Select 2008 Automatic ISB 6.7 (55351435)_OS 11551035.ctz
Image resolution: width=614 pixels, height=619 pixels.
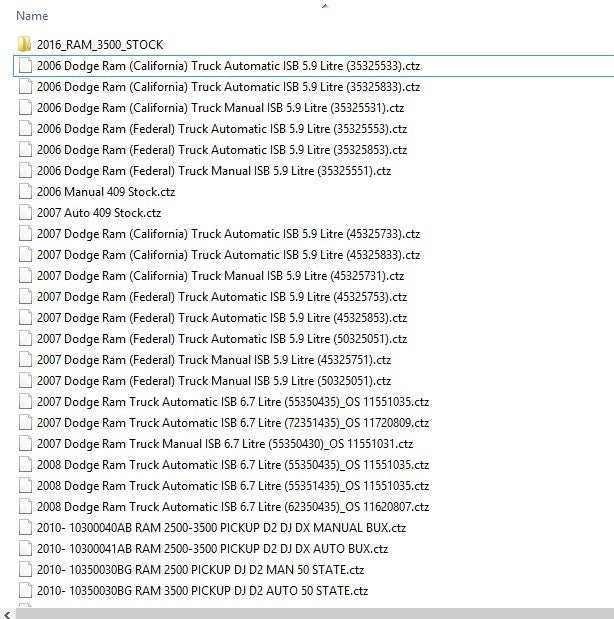click(232, 485)
